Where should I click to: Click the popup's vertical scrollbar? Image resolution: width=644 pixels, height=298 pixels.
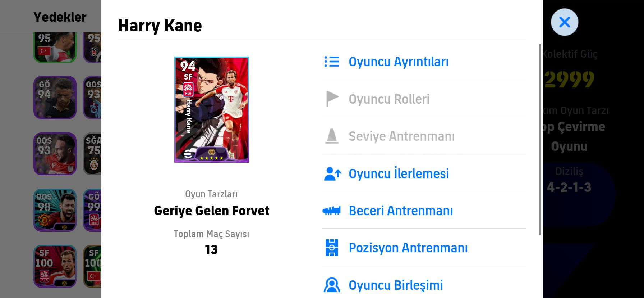[540, 140]
